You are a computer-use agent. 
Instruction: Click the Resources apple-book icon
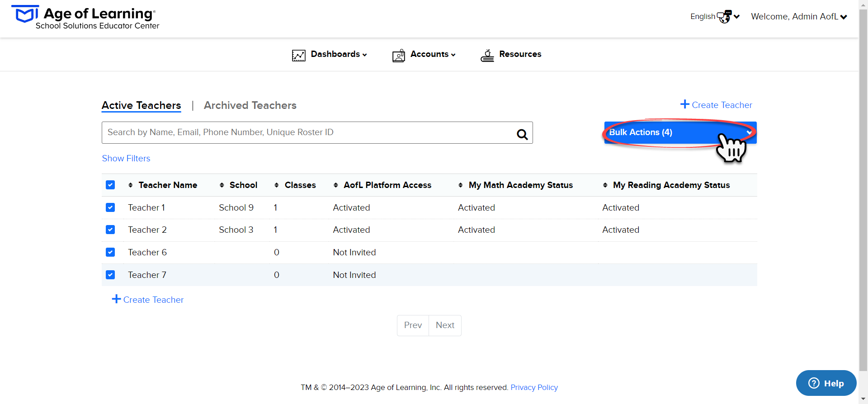point(487,56)
